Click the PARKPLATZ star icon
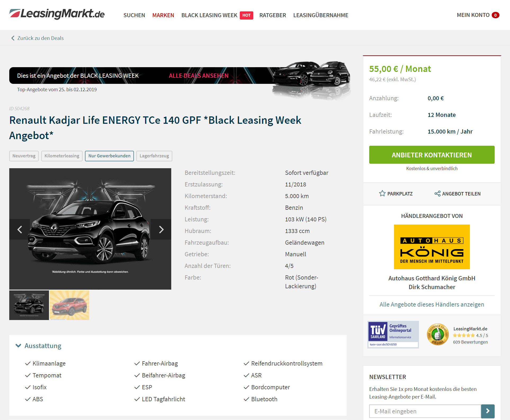 382,194
